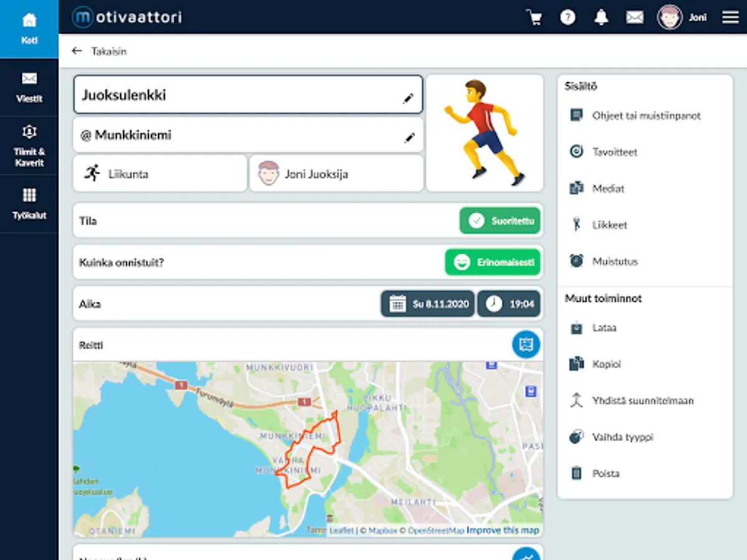The width and height of the screenshot is (747, 560).
Task: Change the Erinomaisesti rating button
Action: 492,262
